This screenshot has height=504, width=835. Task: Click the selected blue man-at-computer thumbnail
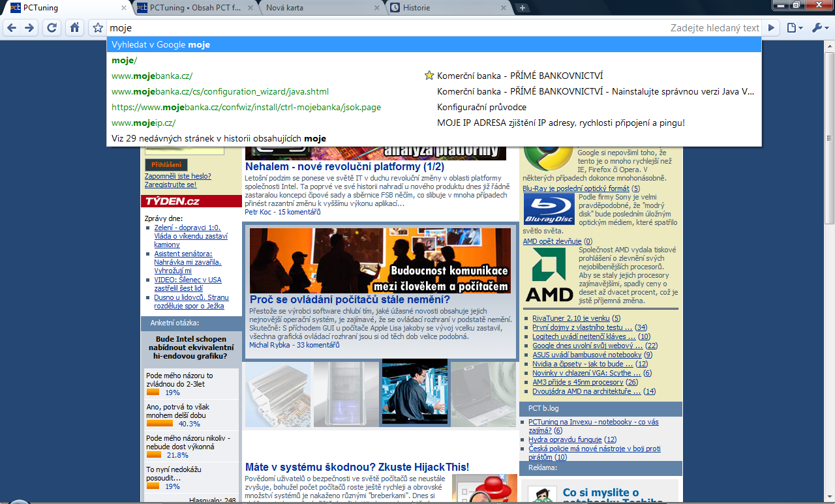pyautogui.click(x=415, y=393)
